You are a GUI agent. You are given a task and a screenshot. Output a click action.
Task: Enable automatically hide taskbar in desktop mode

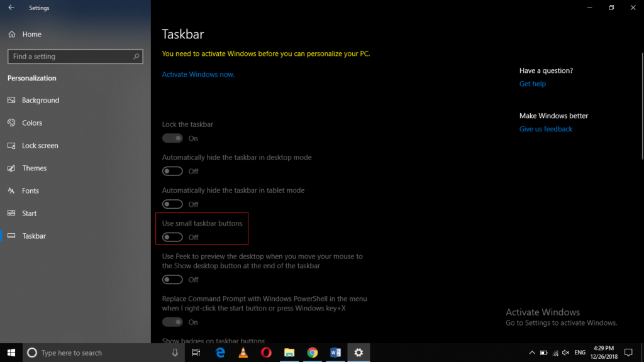172,171
